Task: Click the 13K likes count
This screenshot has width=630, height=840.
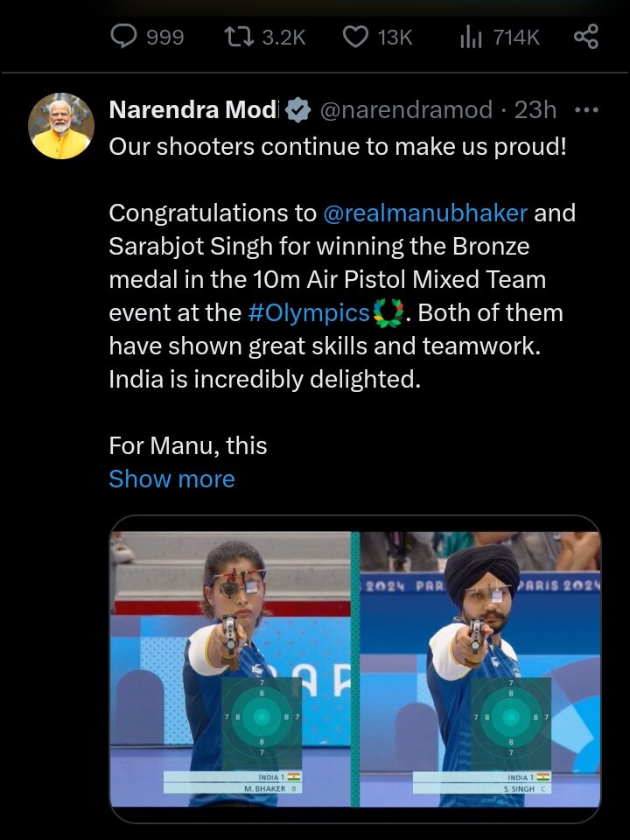Action: [395, 38]
